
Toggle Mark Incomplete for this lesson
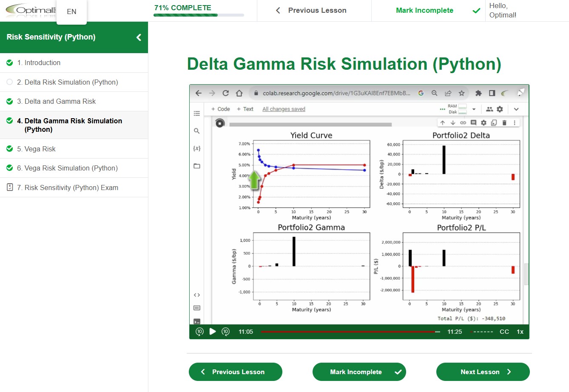click(x=359, y=372)
